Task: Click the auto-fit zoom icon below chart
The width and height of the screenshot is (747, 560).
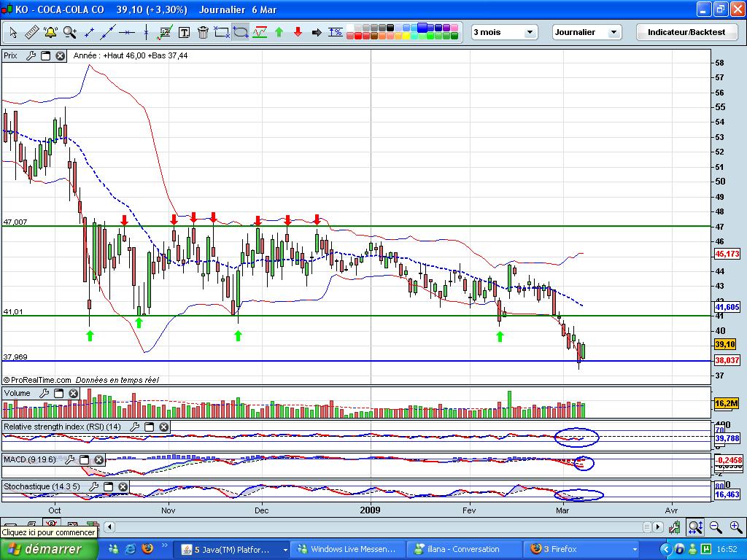Action: click(x=695, y=526)
